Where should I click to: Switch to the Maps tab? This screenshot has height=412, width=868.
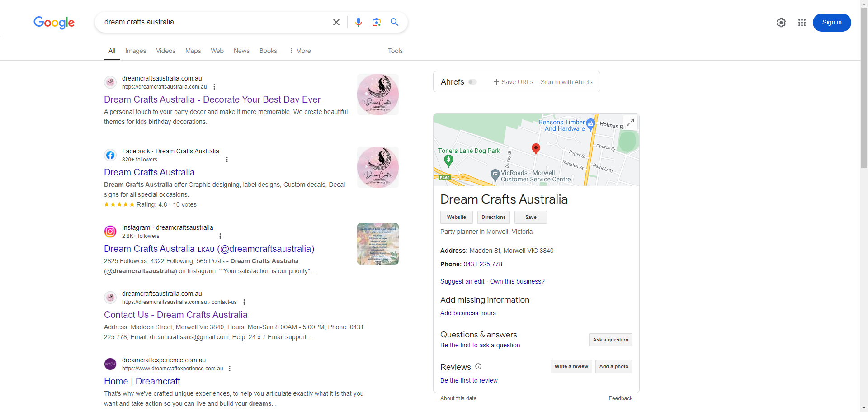tap(193, 51)
